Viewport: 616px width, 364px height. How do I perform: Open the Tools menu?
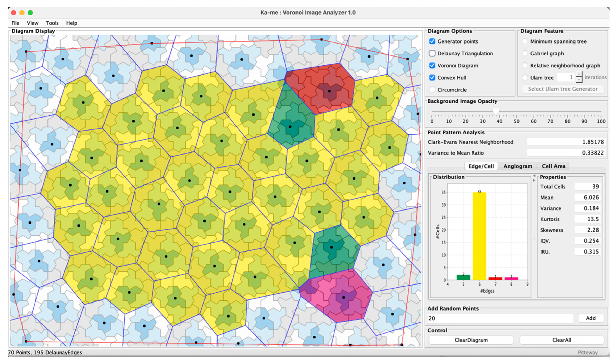(x=52, y=23)
